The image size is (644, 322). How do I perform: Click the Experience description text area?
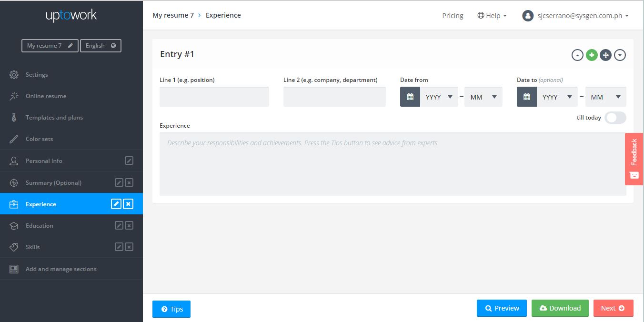click(x=393, y=164)
